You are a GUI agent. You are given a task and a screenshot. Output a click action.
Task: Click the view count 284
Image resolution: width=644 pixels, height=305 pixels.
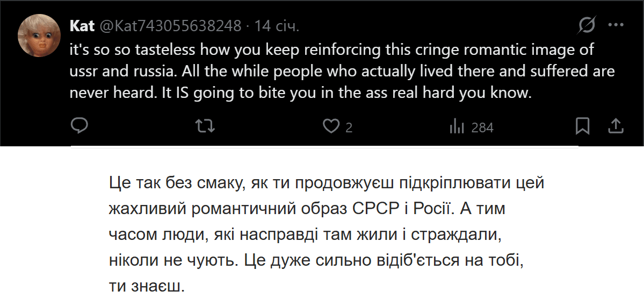(482, 127)
